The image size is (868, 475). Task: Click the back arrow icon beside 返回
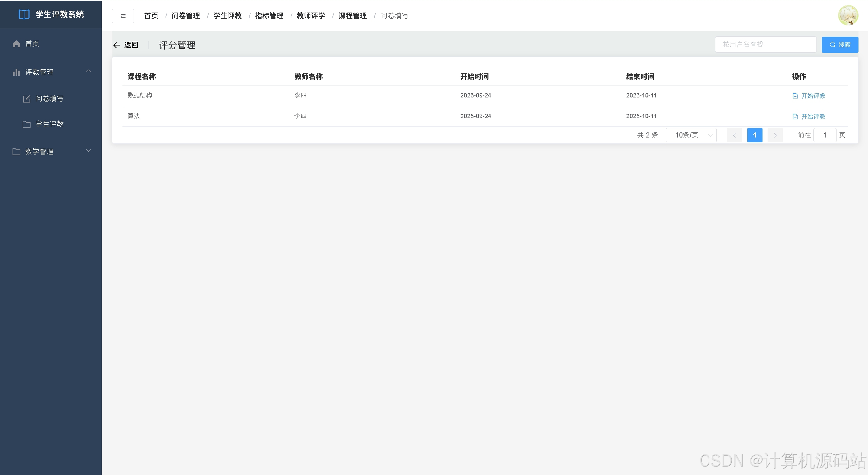117,45
